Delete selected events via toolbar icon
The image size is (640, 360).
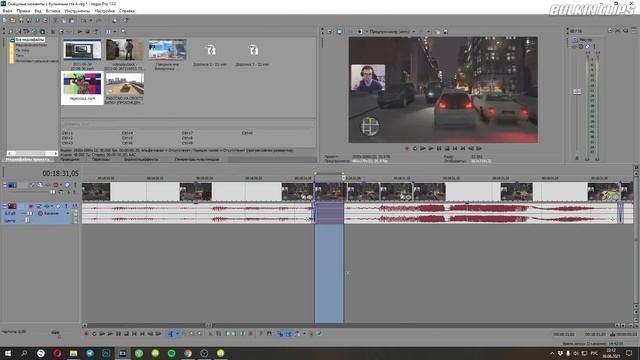click(x=210, y=333)
